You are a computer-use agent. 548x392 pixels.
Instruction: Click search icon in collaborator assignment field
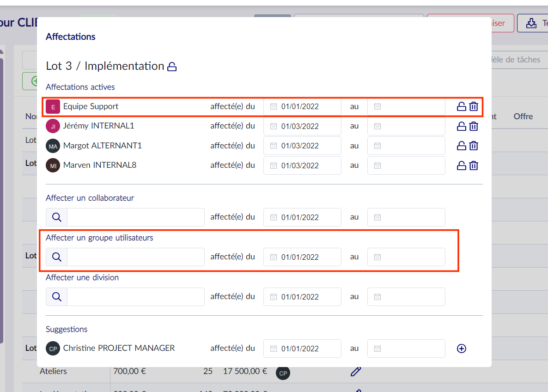(x=57, y=217)
